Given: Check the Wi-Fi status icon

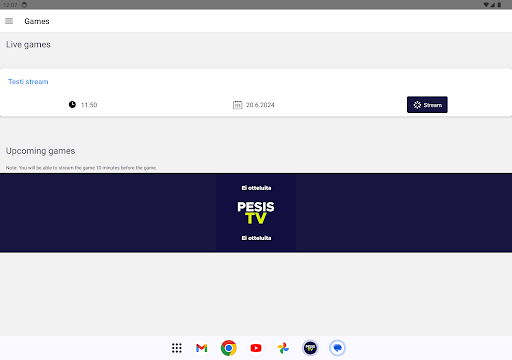Looking at the screenshot, I should pos(486,5).
